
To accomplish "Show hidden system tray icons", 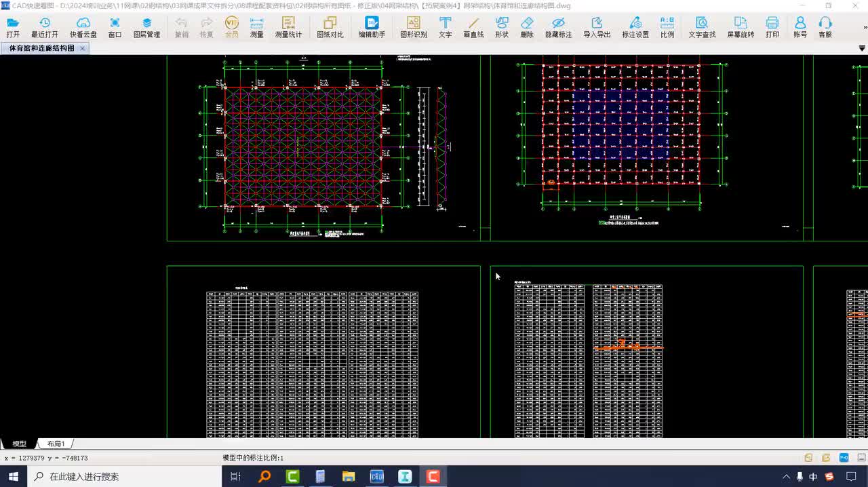I will (786, 477).
